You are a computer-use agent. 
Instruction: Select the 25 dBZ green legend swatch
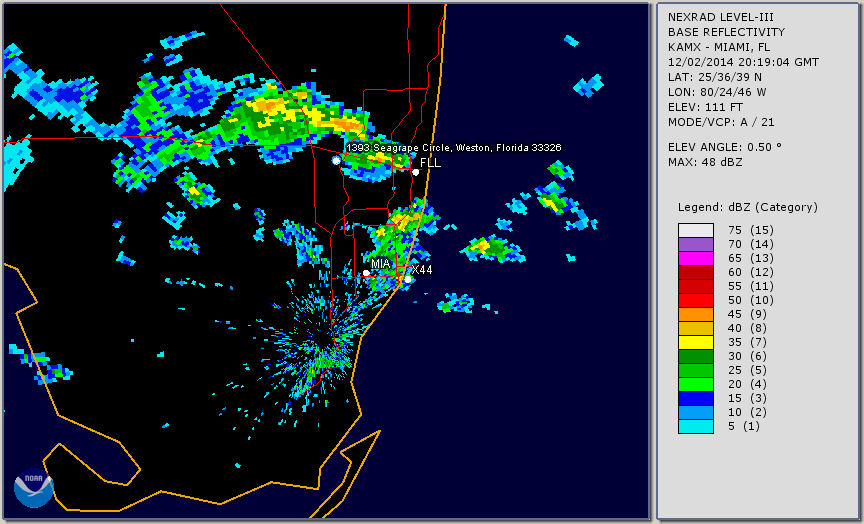[x=696, y=371]
